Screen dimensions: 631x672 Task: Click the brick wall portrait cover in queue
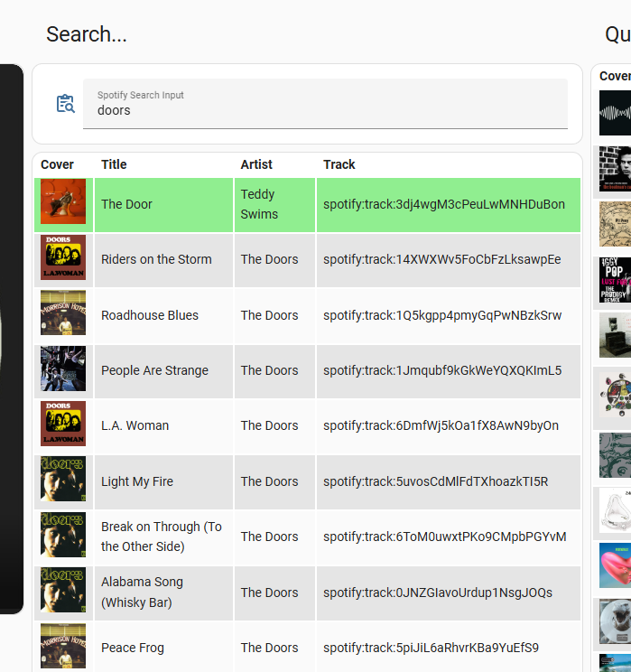615,169
